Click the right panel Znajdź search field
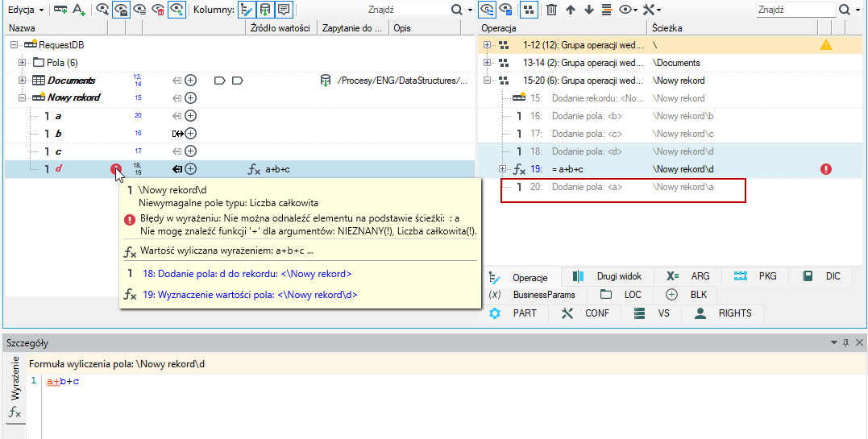The image size is (868, 439). coord(795,10)
